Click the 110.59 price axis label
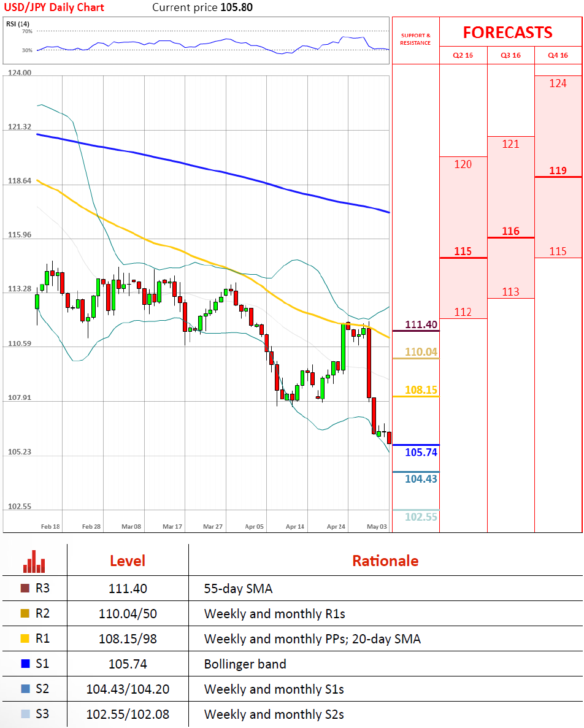Screen dimensions: 584x728 coord(20,343)
